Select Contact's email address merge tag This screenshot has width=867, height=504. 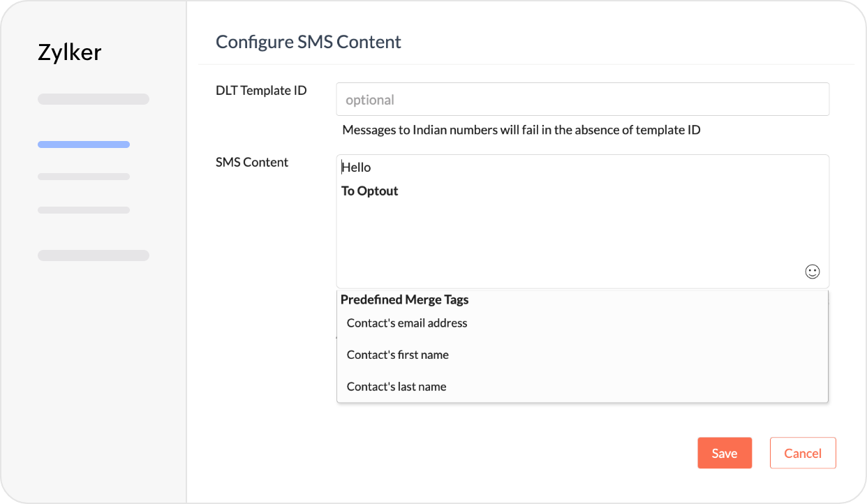click(x=407, y=323)
